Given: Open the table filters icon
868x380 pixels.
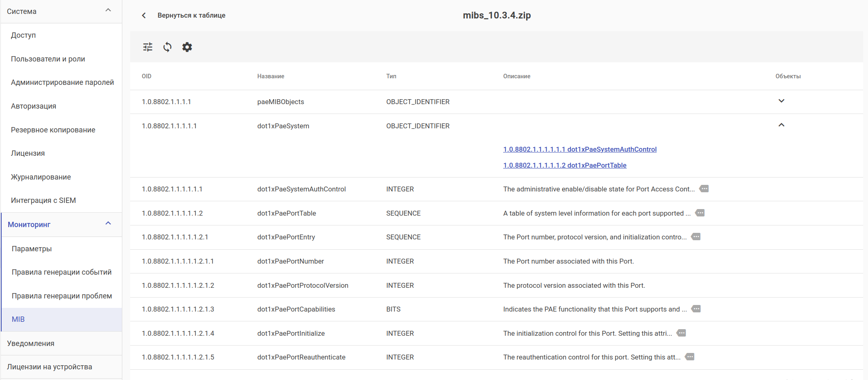Looking at the screenshot, I should point(148,47).
